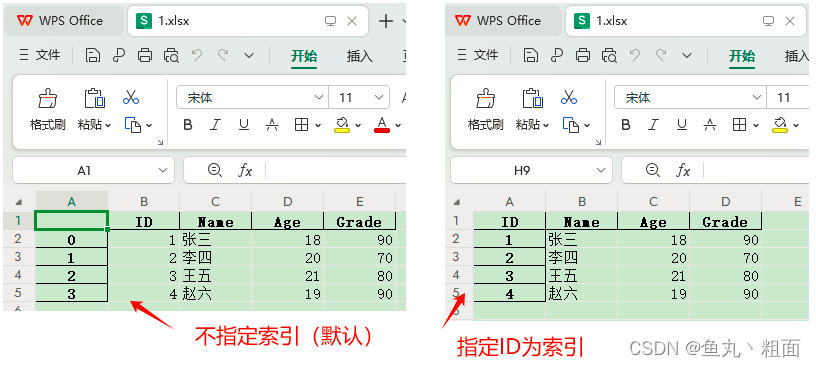Open font name dropdown 宋体 in left window
The image size is (816, 367).
click(x=319, y=97)
